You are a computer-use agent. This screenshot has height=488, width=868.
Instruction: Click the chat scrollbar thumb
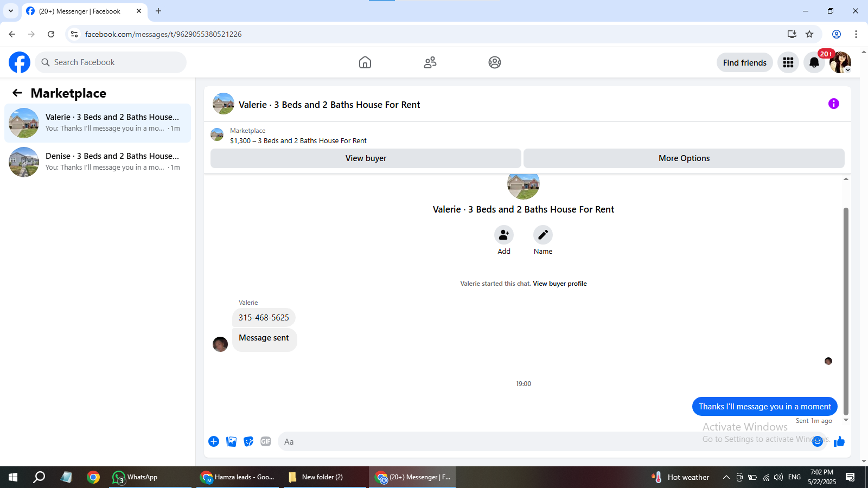point(846,311)
